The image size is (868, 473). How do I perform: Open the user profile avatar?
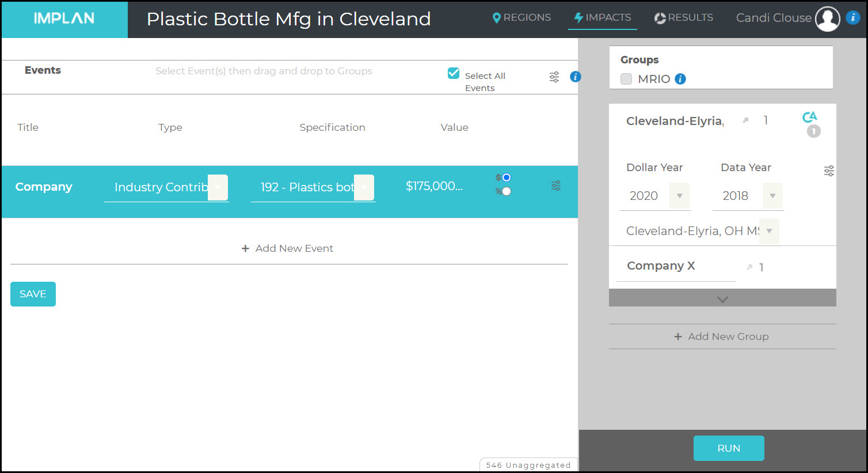[827, 19]
